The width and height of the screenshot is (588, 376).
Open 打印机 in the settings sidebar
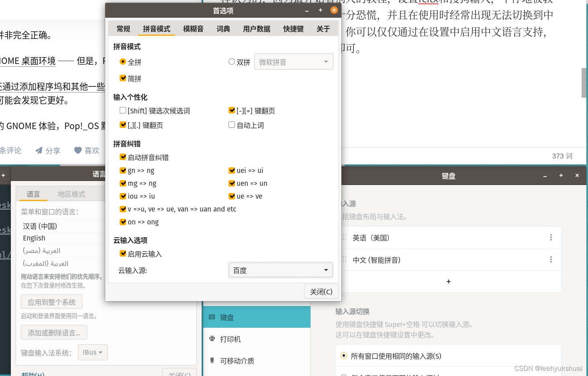(x=257, y=339)
